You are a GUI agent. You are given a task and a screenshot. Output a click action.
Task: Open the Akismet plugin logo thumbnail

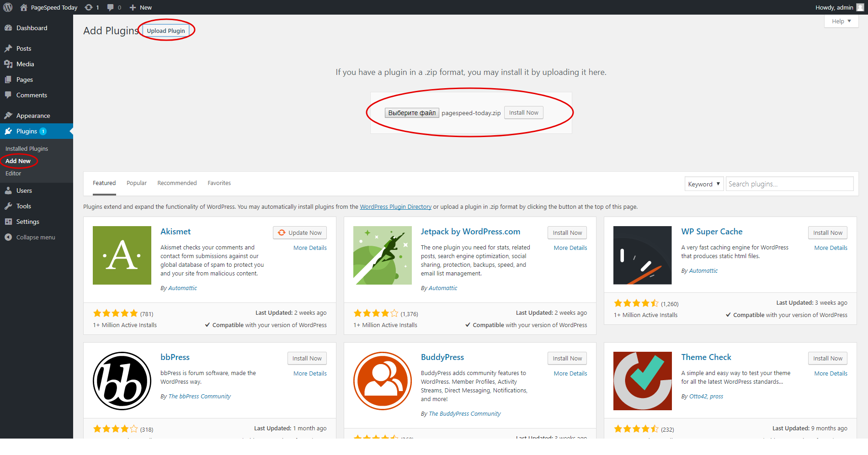(x=122, y=255)
